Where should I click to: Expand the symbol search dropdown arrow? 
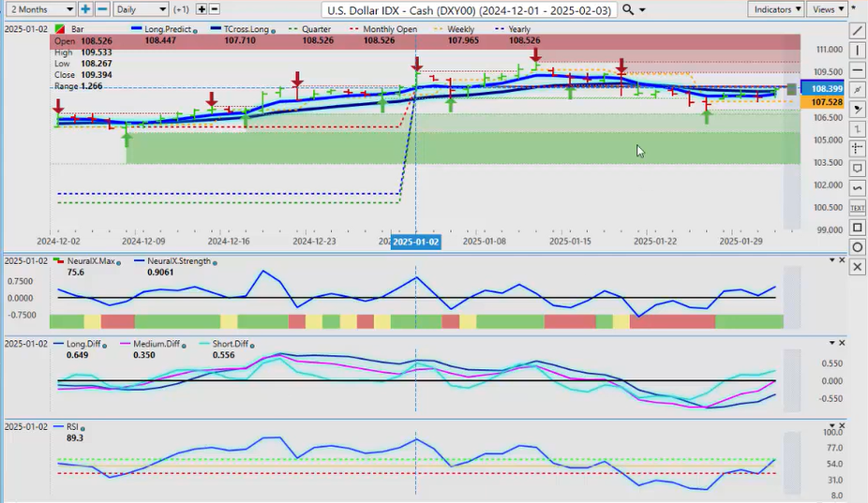(x=647, y=9)
